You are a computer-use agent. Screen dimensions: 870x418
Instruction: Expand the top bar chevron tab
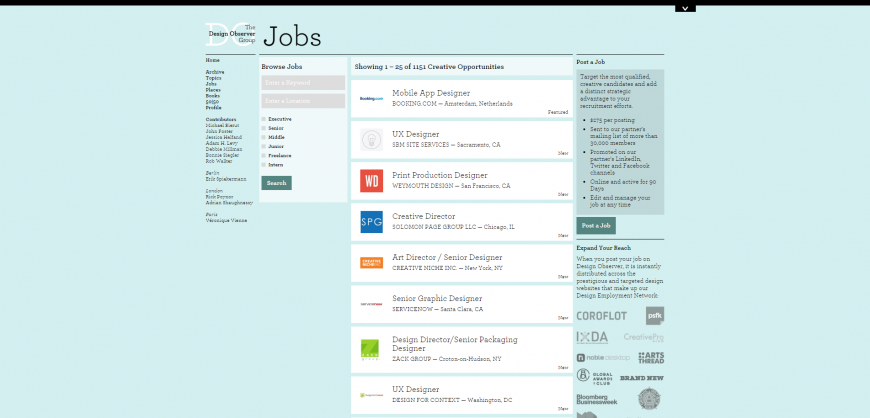685,8
